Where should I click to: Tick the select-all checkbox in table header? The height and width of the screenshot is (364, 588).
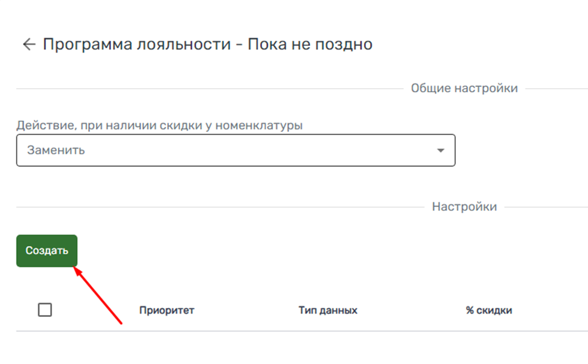45,310
